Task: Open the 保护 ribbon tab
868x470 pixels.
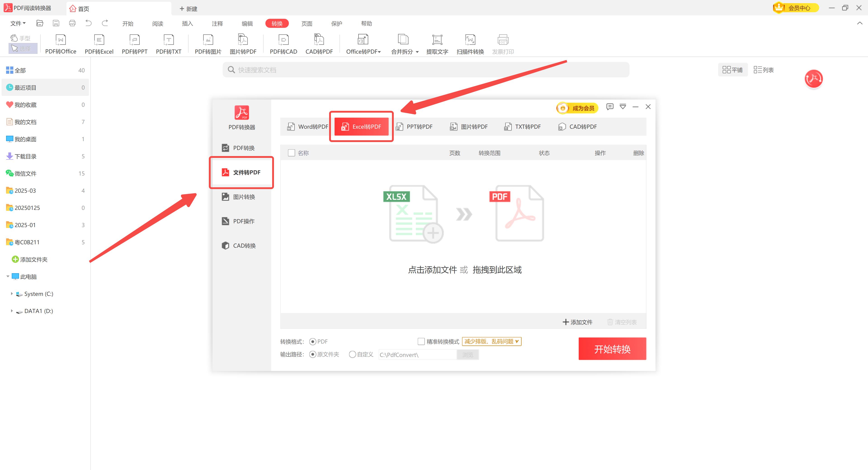Action: (x=337, y=24)
